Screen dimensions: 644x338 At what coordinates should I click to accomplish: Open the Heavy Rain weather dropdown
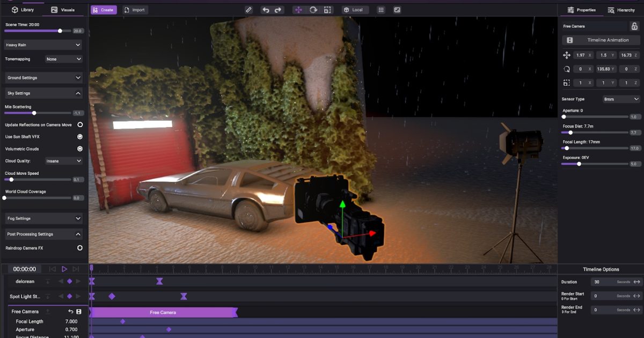click(43, 44)
